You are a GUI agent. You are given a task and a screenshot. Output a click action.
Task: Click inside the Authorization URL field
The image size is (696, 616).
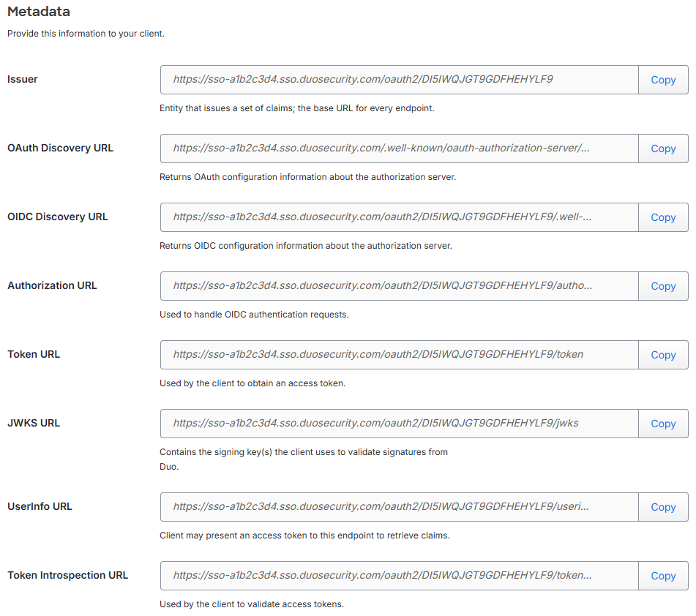tap(399, 285)
